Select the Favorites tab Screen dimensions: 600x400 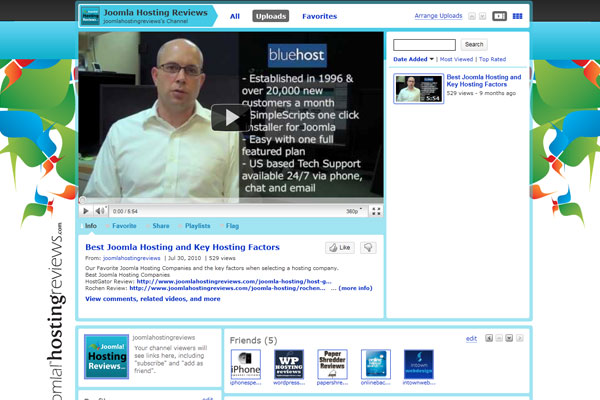[320, 16]
